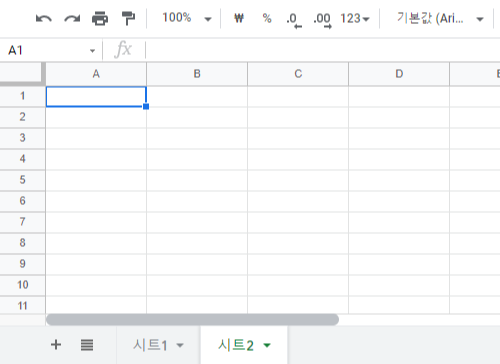Decrease decimal places button
The image size is (500, 364).
click(x=294, y=20)
